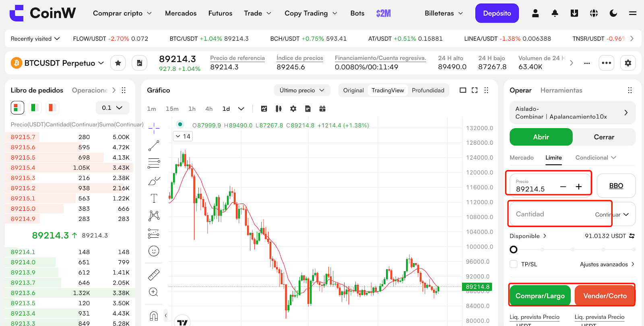Show only buy orders in order book

pos(35,108)
